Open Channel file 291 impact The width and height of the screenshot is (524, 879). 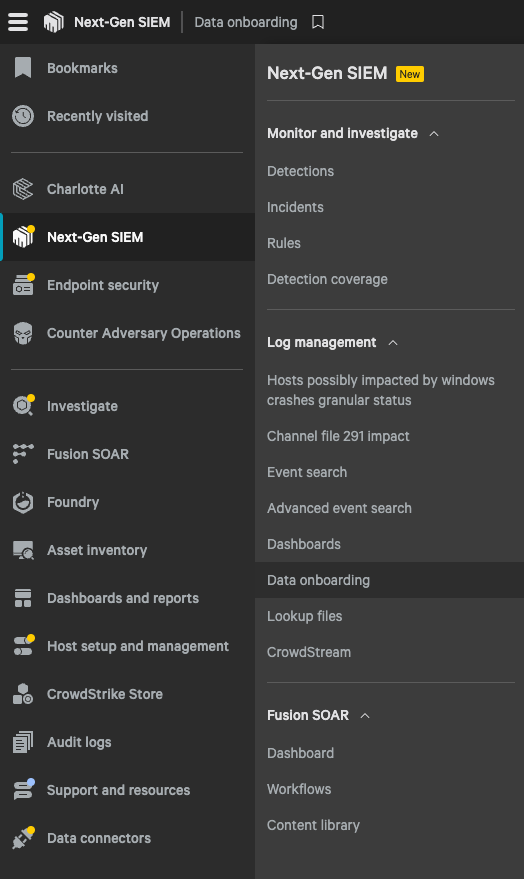click(338, 436)
